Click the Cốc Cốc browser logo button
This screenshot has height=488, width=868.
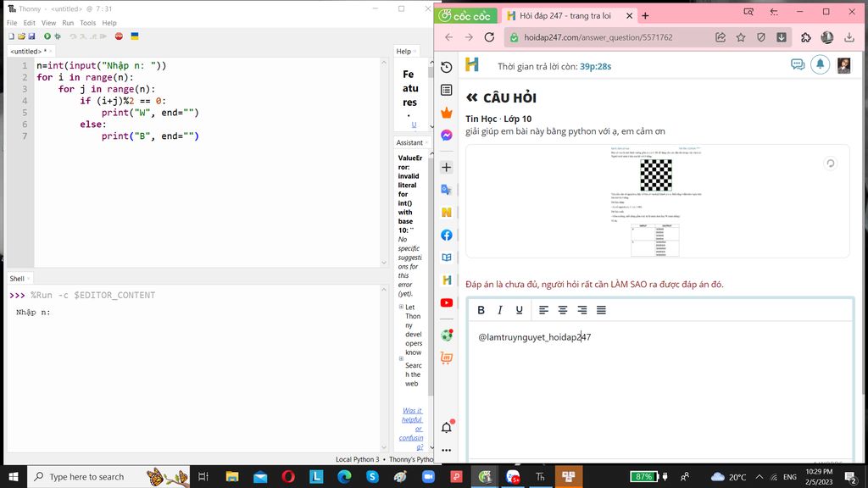click(466, 15)
